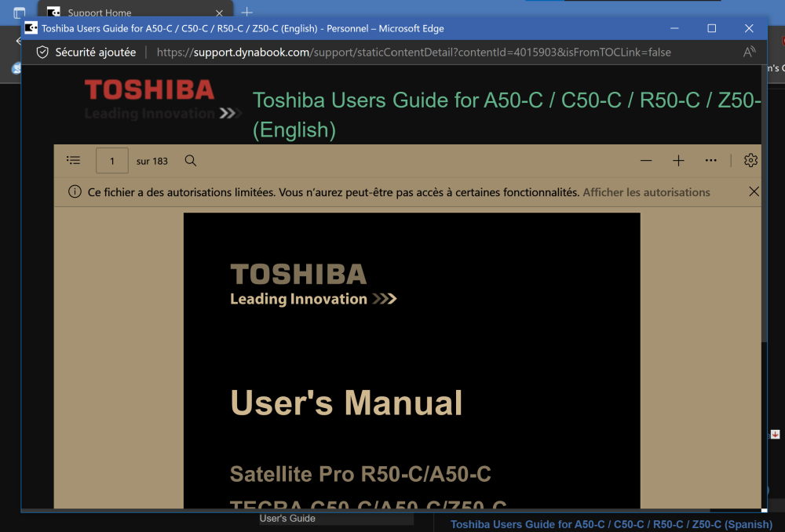This screenshot has height=532, width=785.
Task: Click the User's Guide label below
Action: click(287, 518)
